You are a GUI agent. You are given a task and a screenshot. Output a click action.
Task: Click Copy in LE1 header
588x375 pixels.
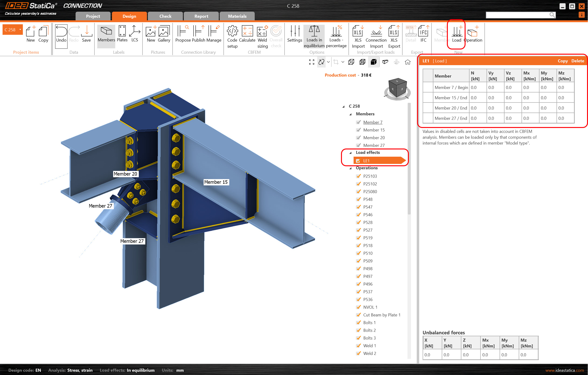tap(562, 61)
